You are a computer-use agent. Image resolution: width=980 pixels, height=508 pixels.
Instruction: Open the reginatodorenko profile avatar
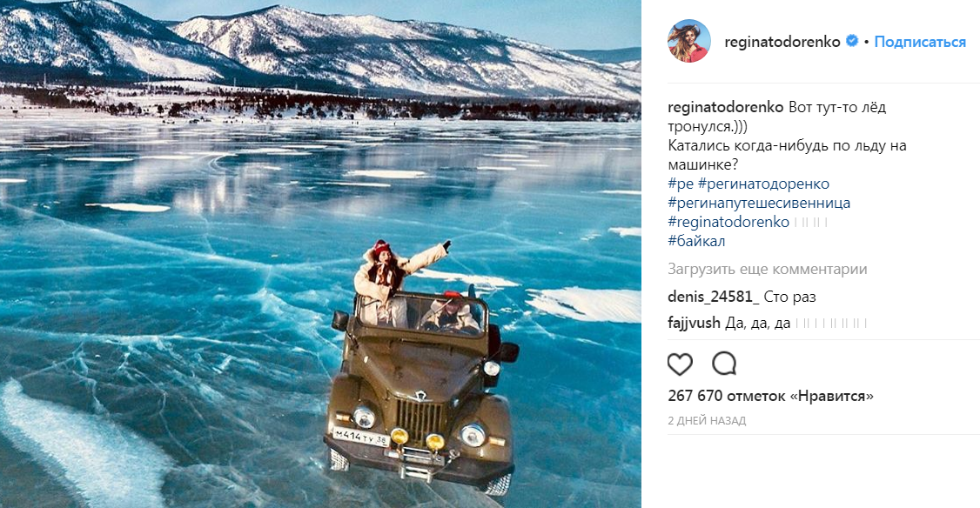[x=688, y=41]
